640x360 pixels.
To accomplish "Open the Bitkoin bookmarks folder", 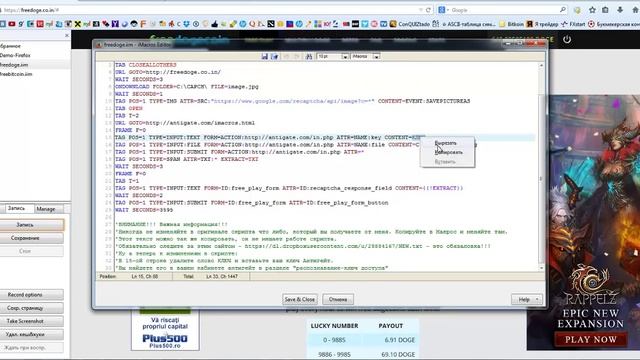I will pyautogui.click(x=511, y=24).
